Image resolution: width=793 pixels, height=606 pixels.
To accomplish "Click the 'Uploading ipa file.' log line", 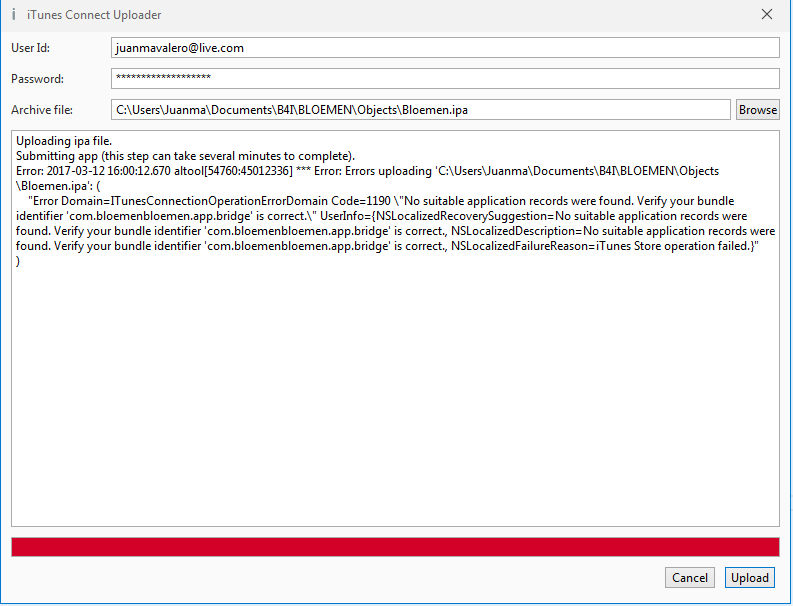I will click(64, 141).
